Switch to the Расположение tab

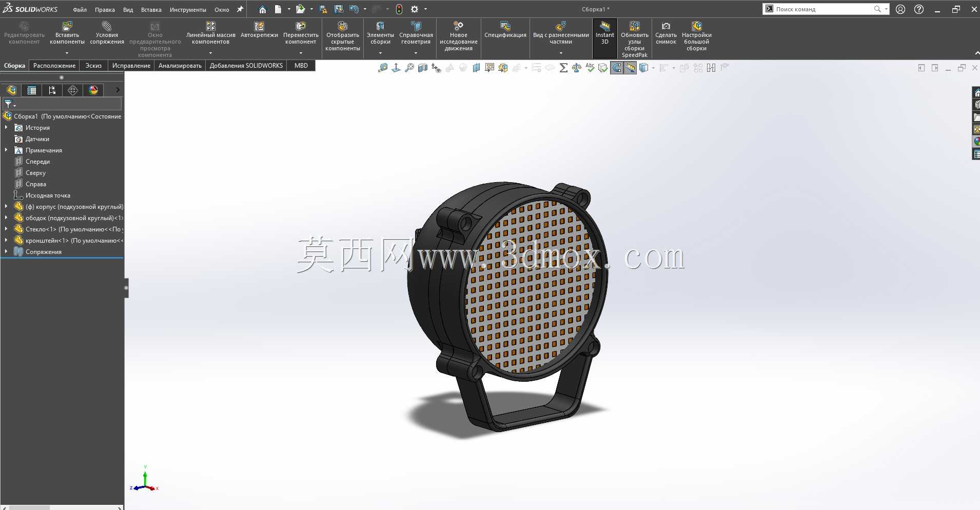coord(54,66)
